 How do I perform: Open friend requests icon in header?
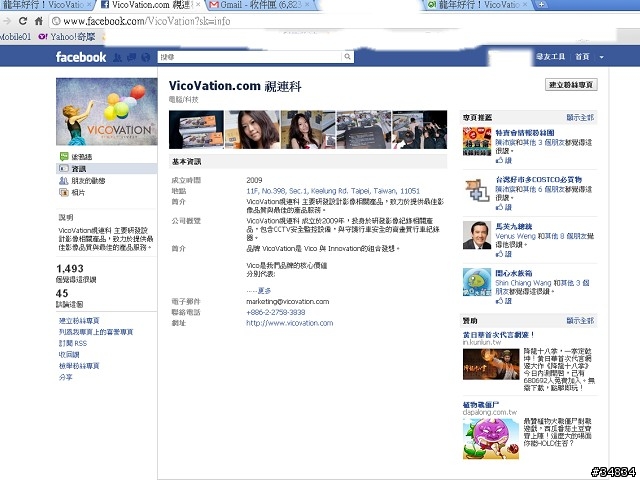tap(117, 58)
